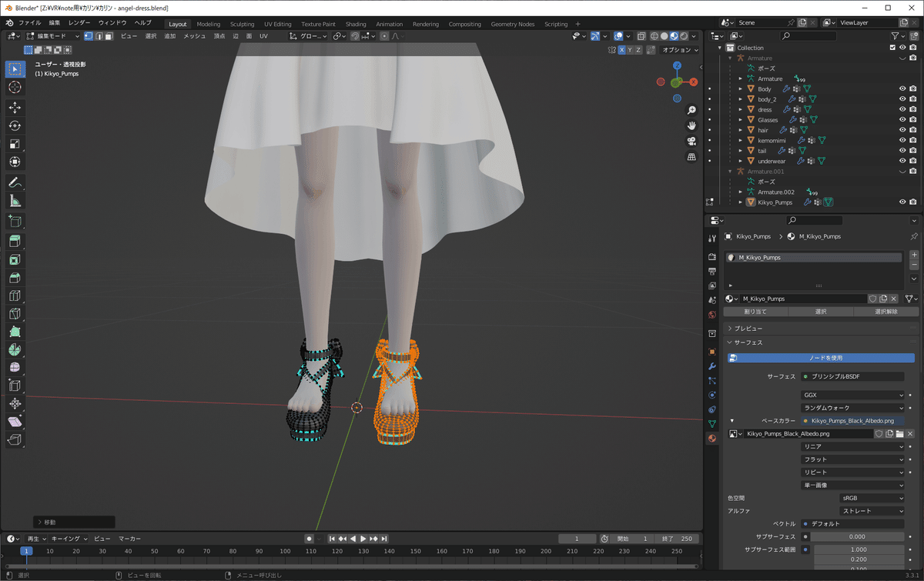Select the Edge Slide tool
The image size is (924, 581).
(15, 386)
